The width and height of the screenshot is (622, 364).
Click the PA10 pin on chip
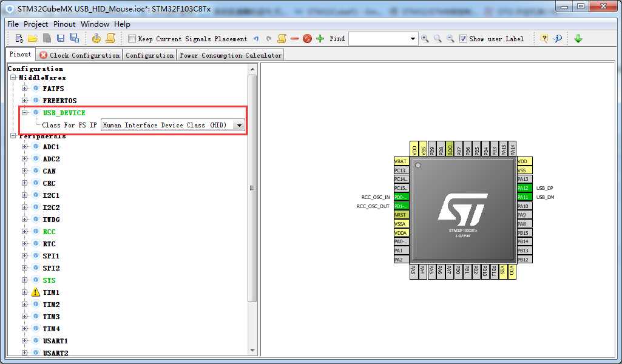[524, 206]
